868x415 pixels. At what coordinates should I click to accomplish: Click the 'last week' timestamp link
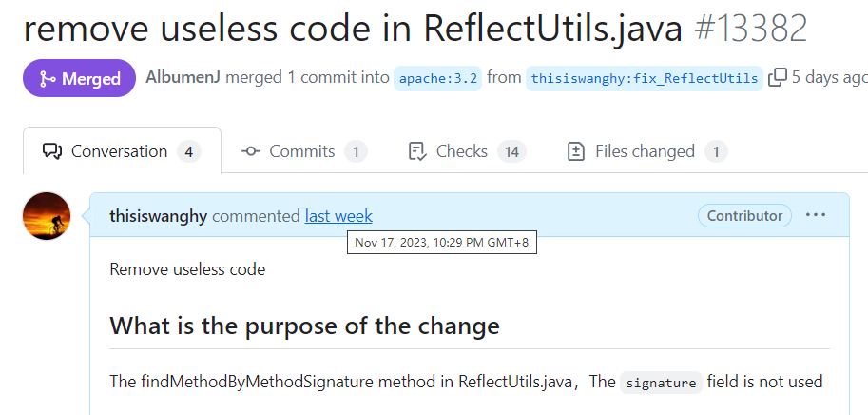[338, 216]
